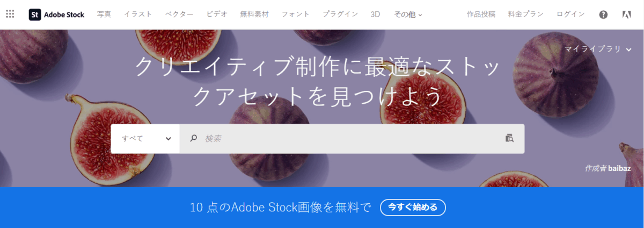Open the help question mark icon

[603, 15]
